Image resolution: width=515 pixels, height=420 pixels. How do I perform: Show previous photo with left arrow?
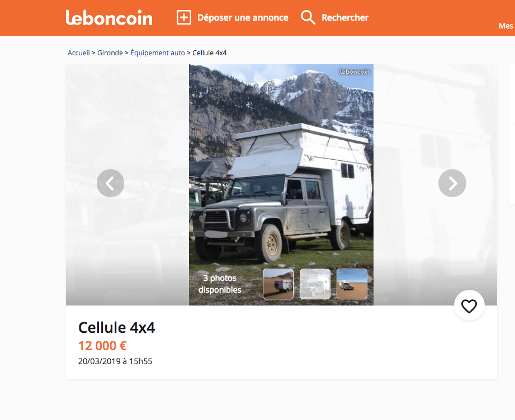[110, 183]
